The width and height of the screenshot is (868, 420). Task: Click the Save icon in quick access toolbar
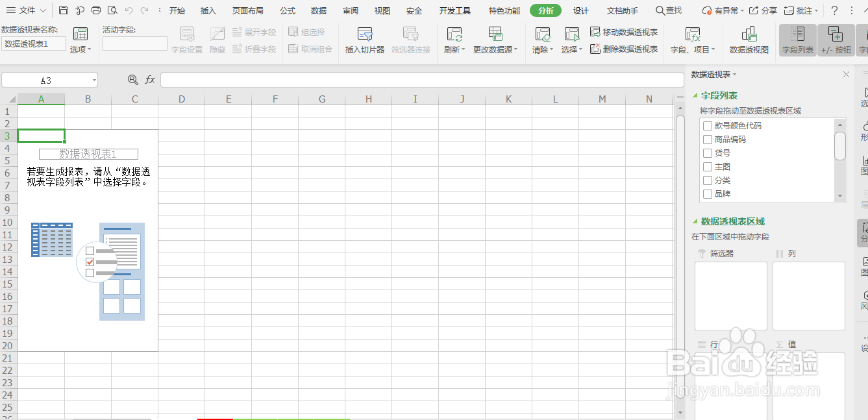point(63,10)
